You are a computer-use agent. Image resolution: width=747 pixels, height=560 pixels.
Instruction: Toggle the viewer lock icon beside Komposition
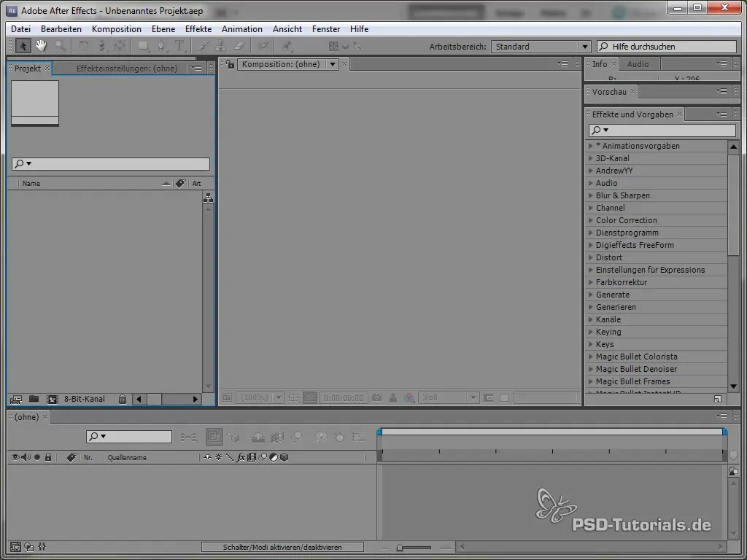tap(230, 64)
